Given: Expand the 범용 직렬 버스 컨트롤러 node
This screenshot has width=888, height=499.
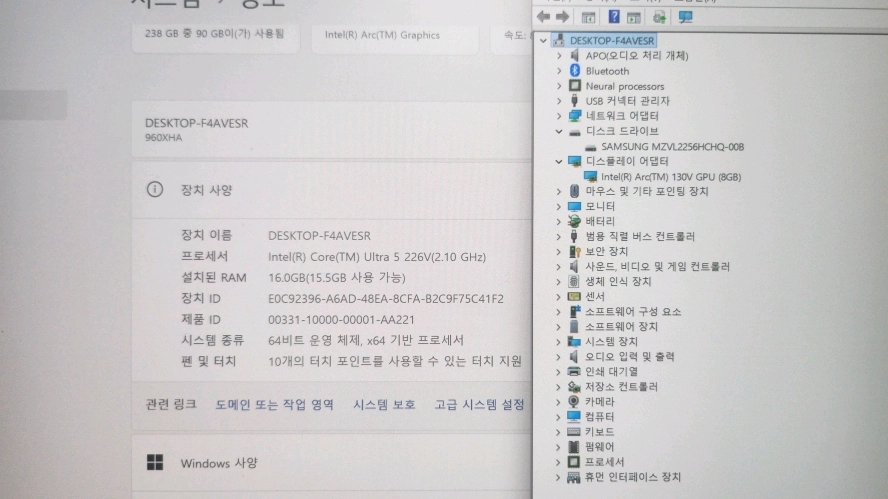Looking at the screenshot, I should 559,236.
